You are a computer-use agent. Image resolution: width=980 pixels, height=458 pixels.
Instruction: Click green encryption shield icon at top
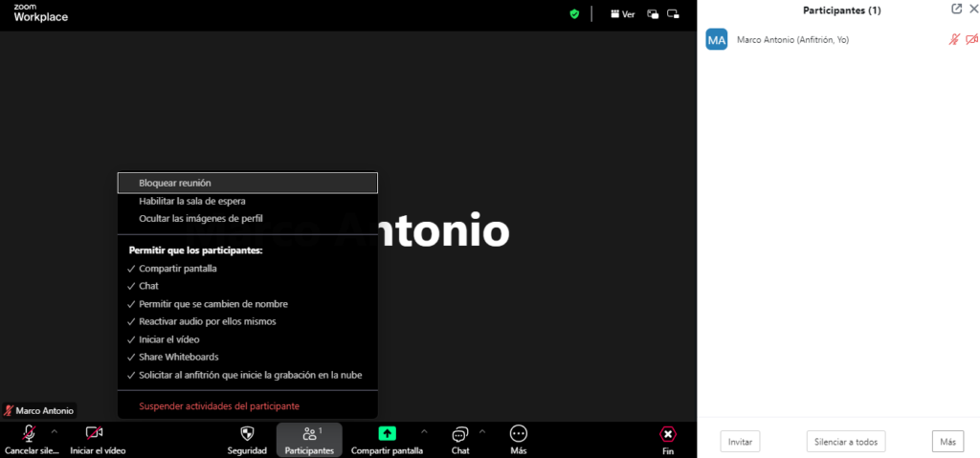574,14
